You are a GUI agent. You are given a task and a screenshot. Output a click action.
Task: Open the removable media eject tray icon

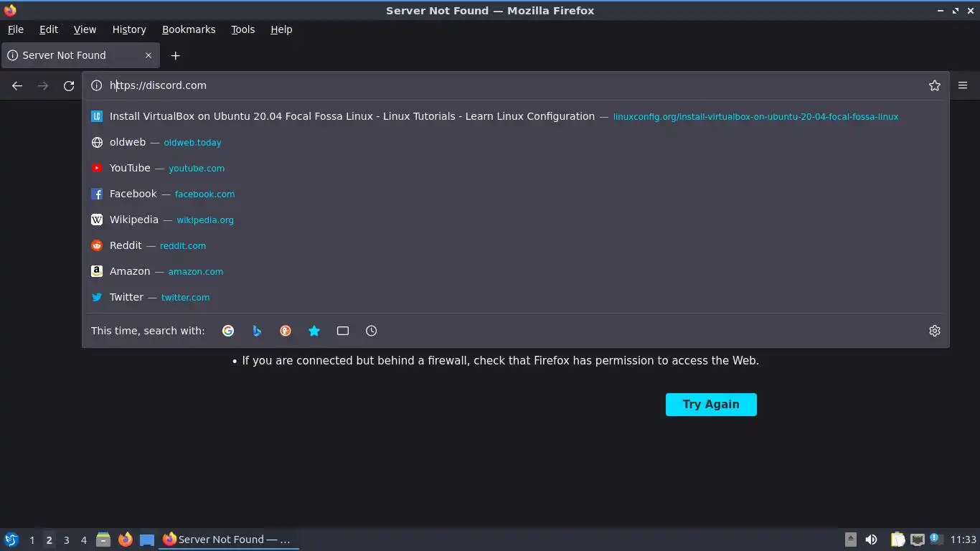point(850,540)
